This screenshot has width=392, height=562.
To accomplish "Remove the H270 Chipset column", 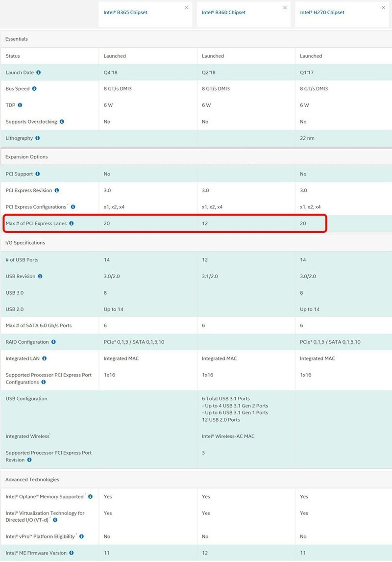I will [383, 7].
